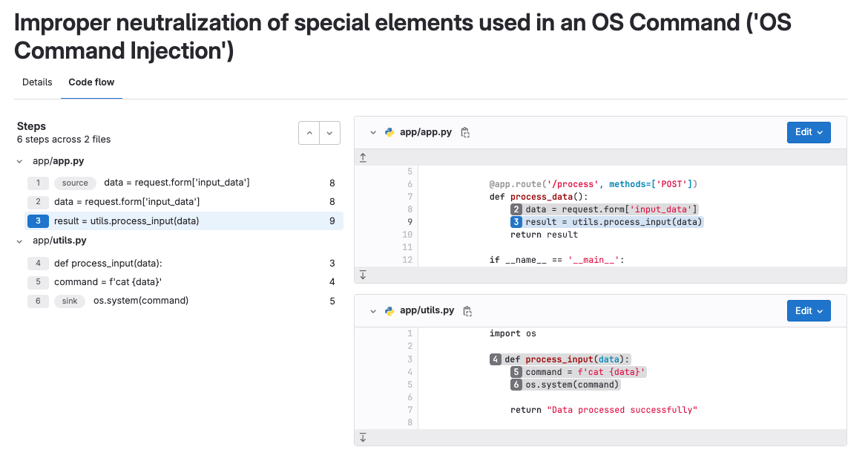Click the next-step down arrow in Steps header
Screen dimensions: 868x470
[x=329, y=132]
